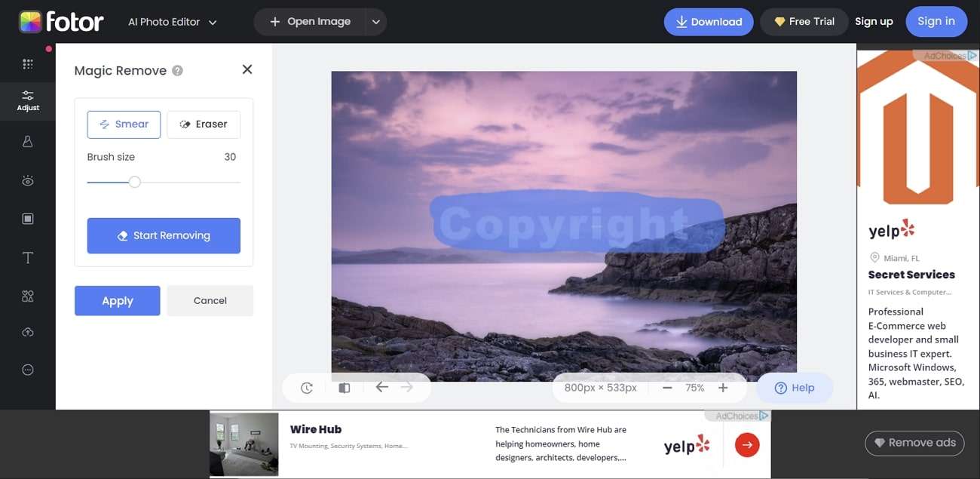Click the help question mark beside Magic Remove
This screenshot has width=980, height=479.
pyautogui.click(x=177, y=71)
